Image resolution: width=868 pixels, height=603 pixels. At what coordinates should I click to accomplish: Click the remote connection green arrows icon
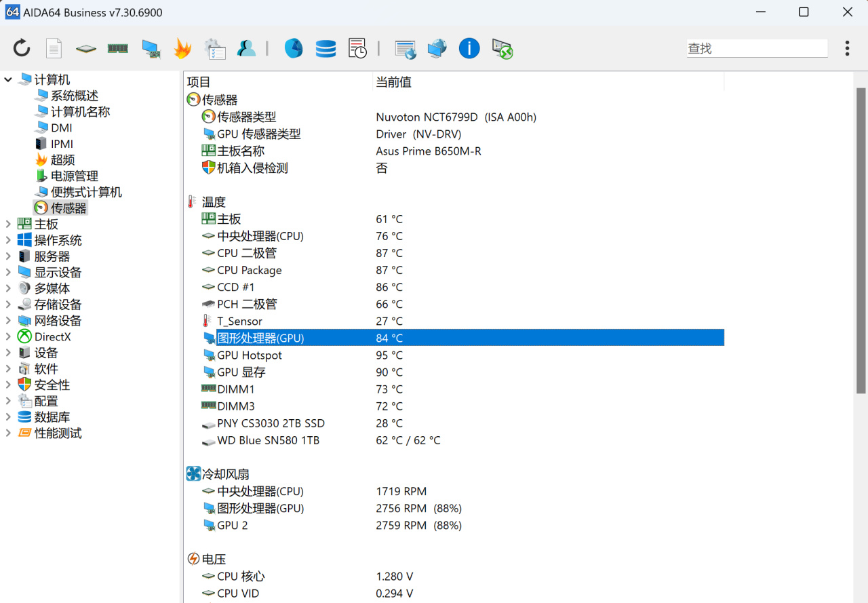(502, 48)
